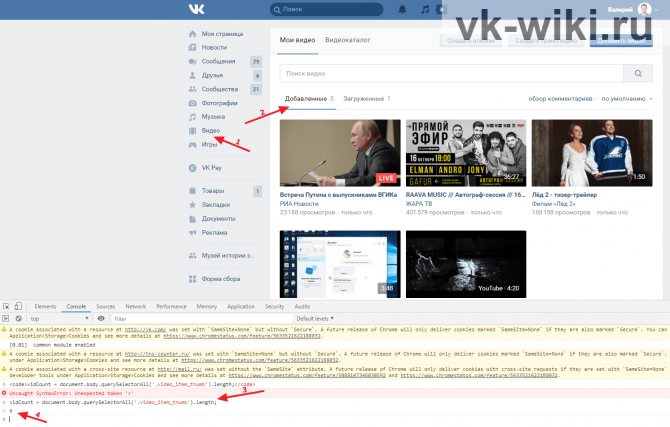Switch to the Видеокаталог tab

(x=348, y=40)
